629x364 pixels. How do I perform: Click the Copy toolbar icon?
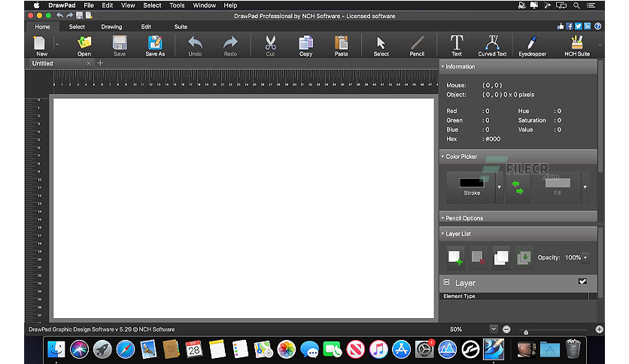pos(305,46)
